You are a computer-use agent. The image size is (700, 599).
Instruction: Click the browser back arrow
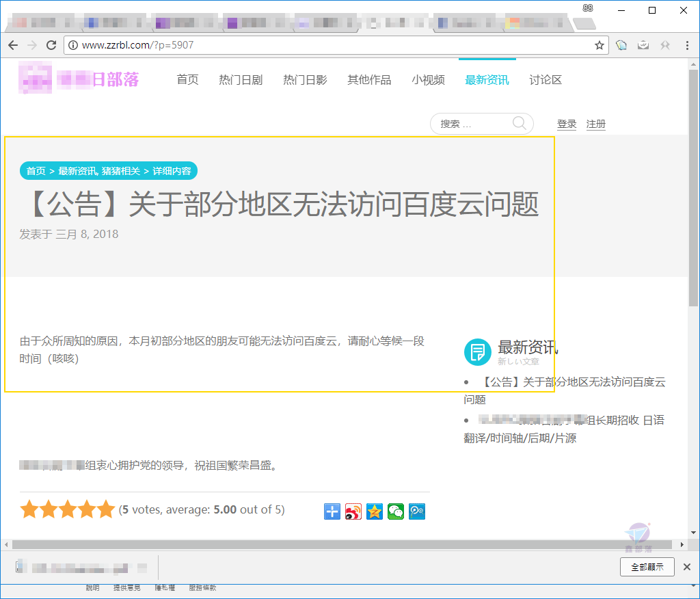[13, 45]
